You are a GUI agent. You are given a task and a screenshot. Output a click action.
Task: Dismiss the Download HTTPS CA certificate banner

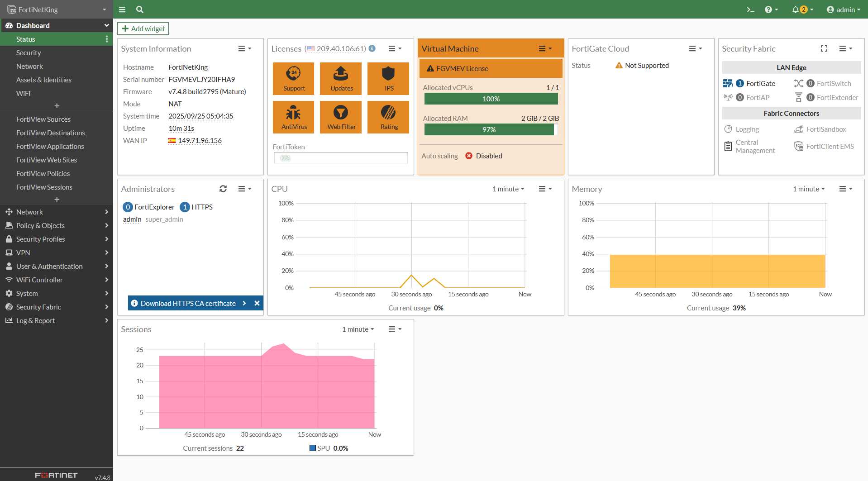pyautogui.click(x=257, y=303)
